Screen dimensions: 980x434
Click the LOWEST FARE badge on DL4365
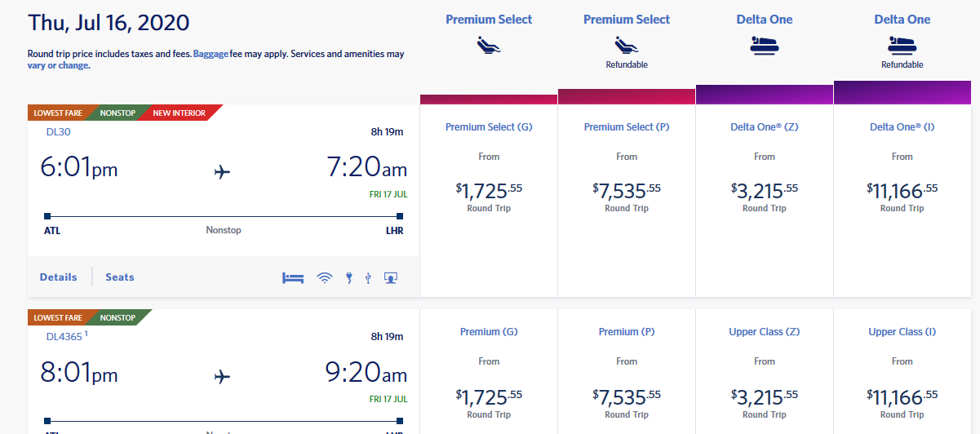coord(58,318)
